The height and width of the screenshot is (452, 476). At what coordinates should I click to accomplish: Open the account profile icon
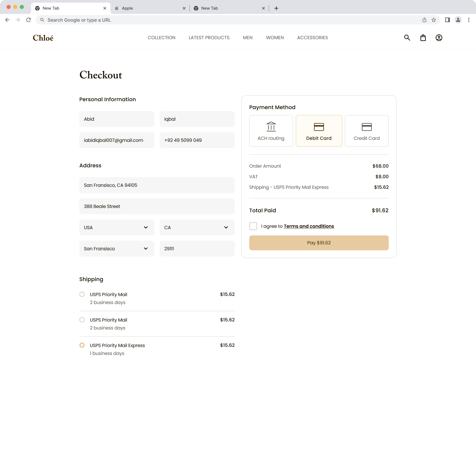[439, 38]
